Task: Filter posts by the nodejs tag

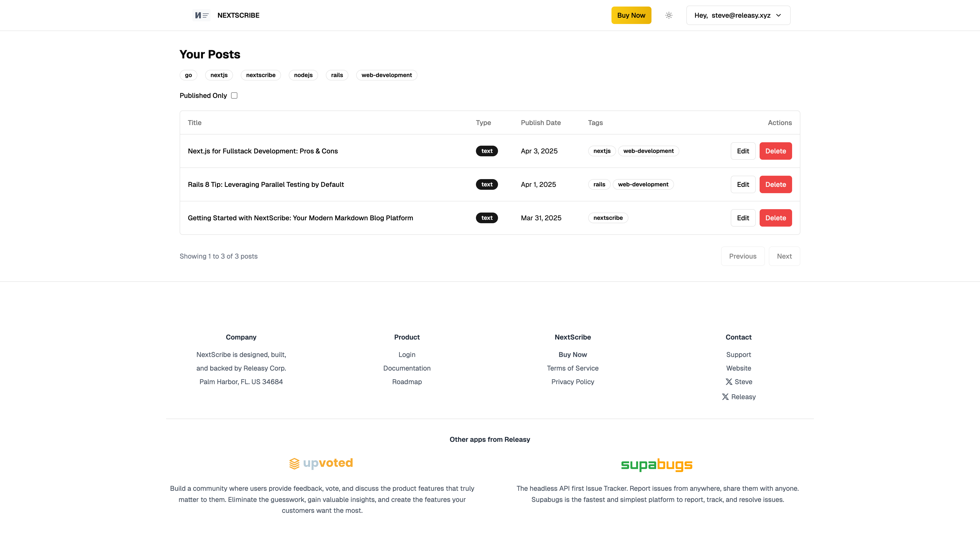Action: point(303,75)
